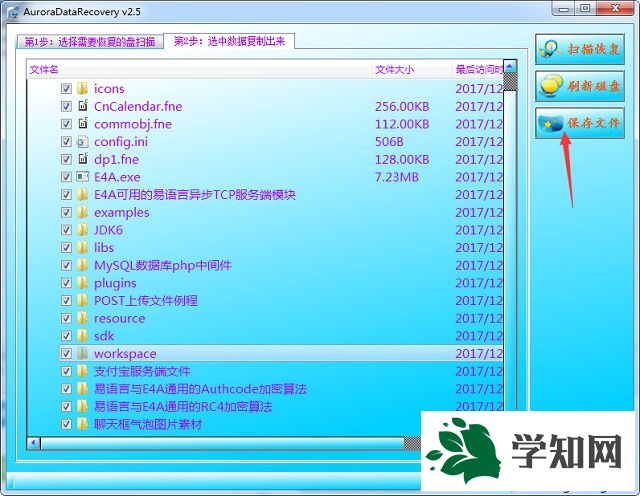The image size is (640, 496).
Task: Click the dp1.fne file icon
Action: [x=82, y=159]
